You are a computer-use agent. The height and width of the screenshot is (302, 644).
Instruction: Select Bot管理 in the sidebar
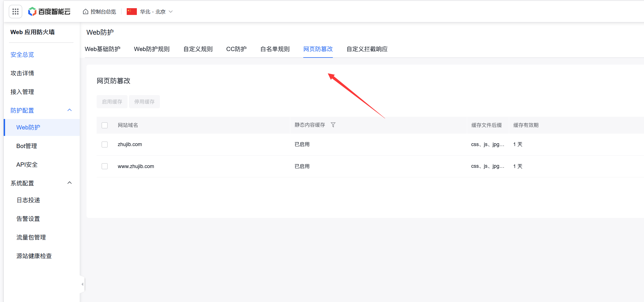point(26,146)
